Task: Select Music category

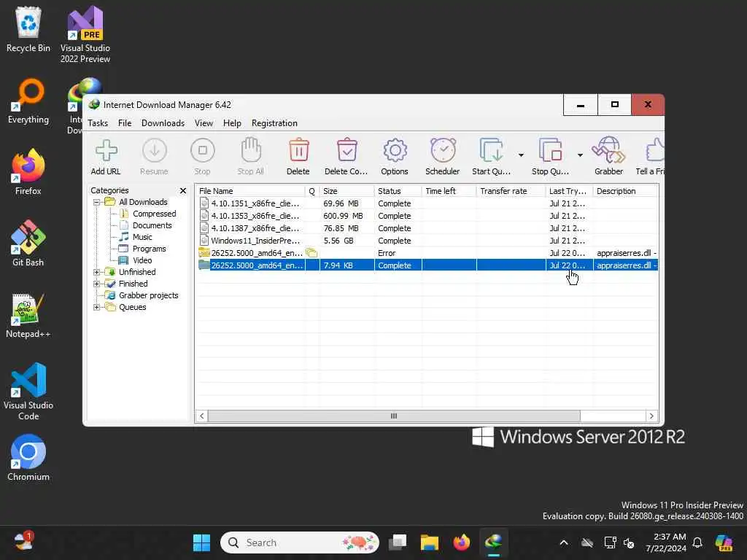Action: pyautogui.click(x=142, y=237)
